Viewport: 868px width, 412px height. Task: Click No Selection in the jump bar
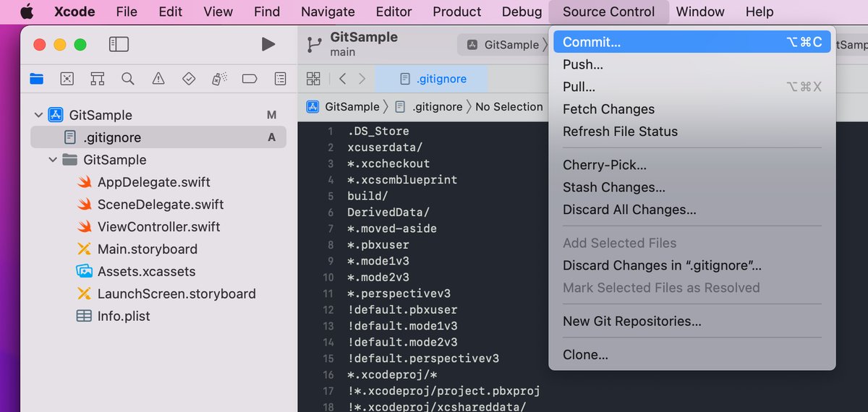tap(509, 106)
